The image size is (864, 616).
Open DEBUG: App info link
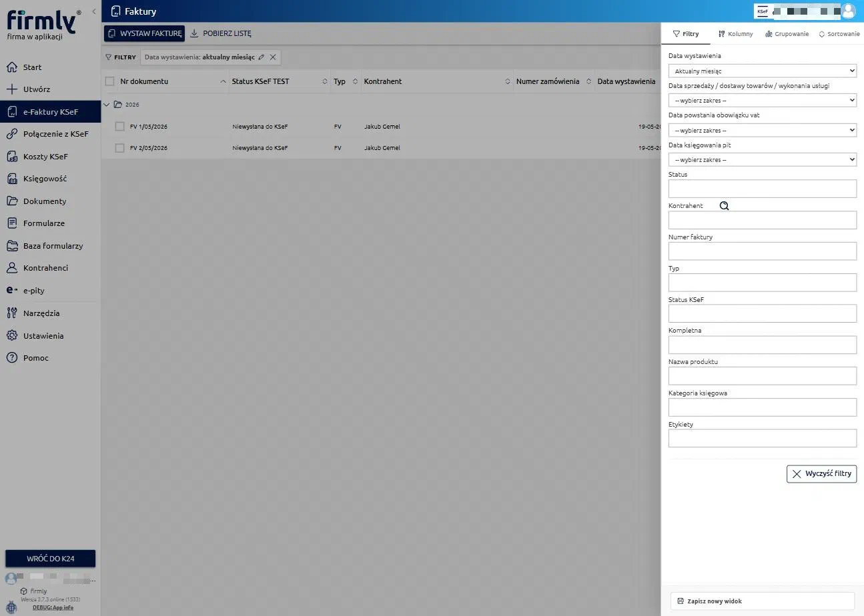pyautogui.click(x=53, y=607)
